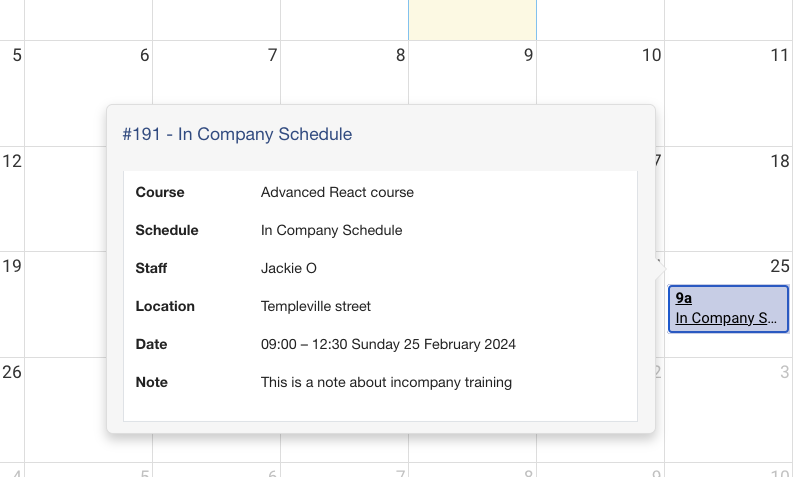
Task: Click the February 11 date number
Action: 780,56
